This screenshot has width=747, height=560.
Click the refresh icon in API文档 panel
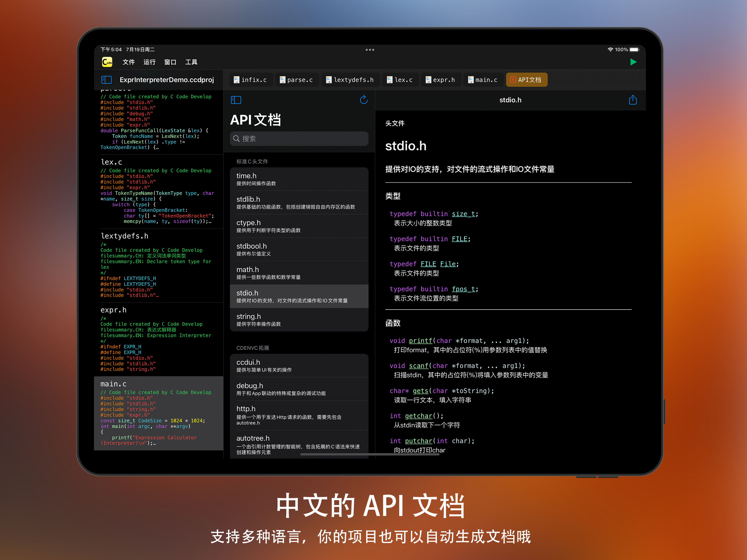363,100
